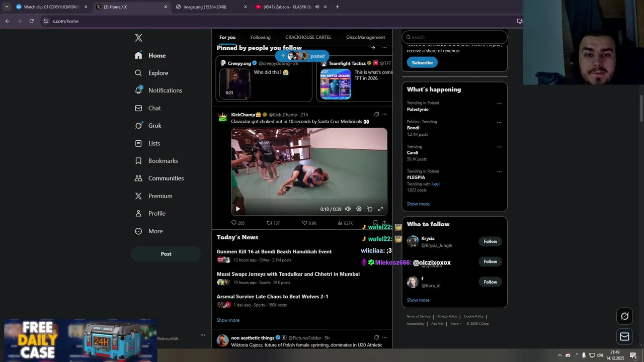Open video settings gear
Screen dimensions: 644x362
coord(359,209)
